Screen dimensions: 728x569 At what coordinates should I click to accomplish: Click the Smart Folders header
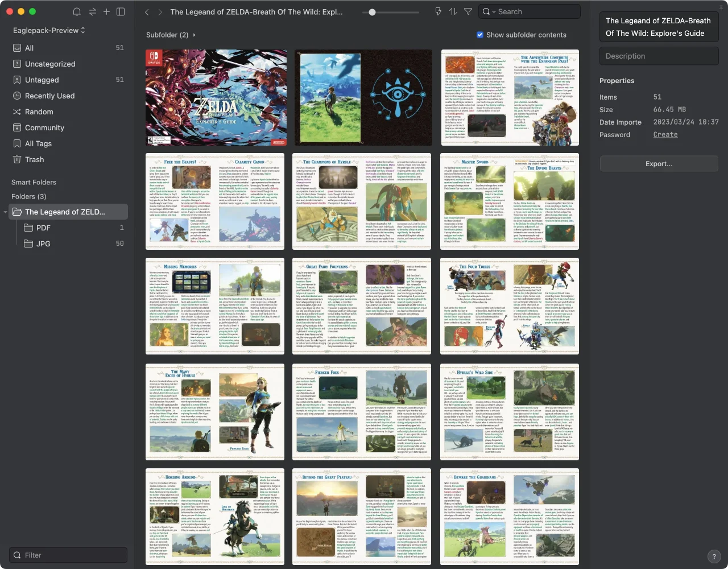click(x=34, y=182)
